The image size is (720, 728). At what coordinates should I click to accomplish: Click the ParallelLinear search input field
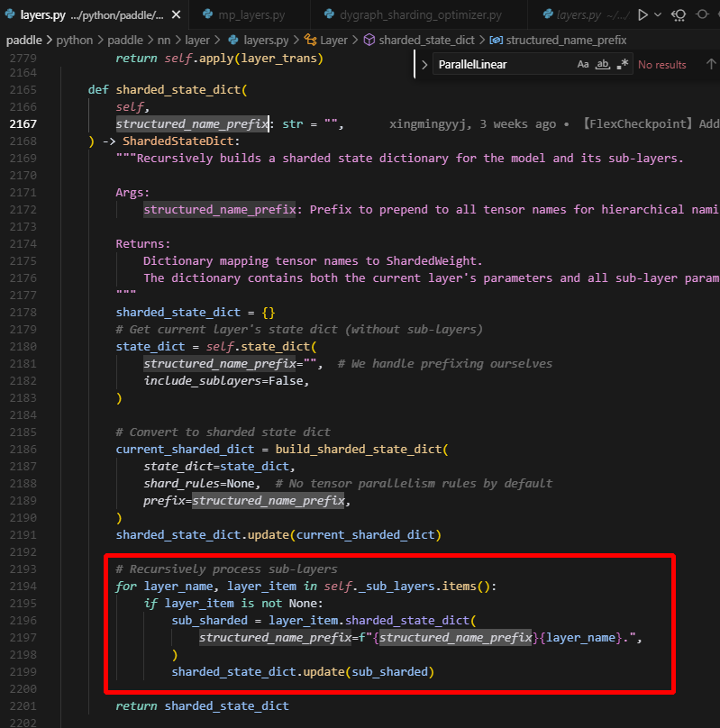point(500,65)
